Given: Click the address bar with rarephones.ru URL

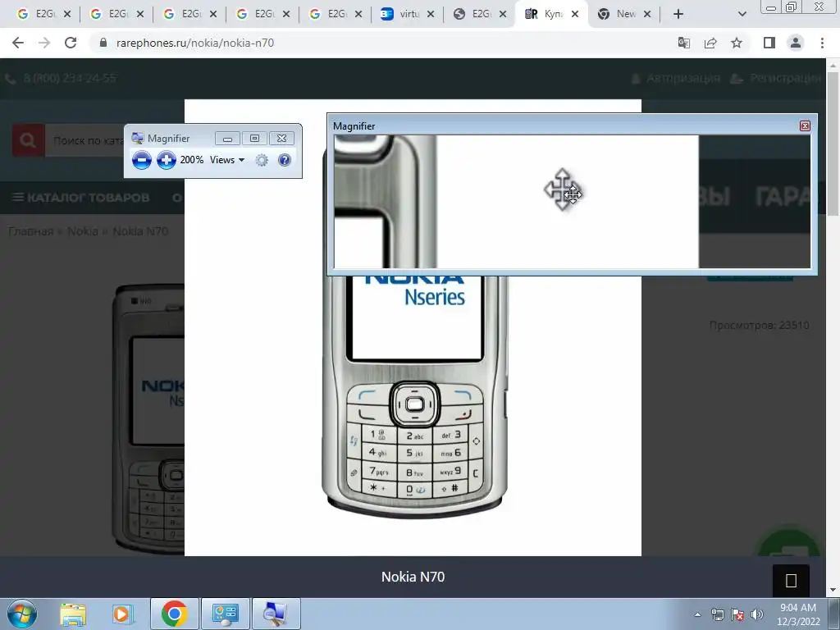Looking at the screenshot, I should tap(375, 43).
